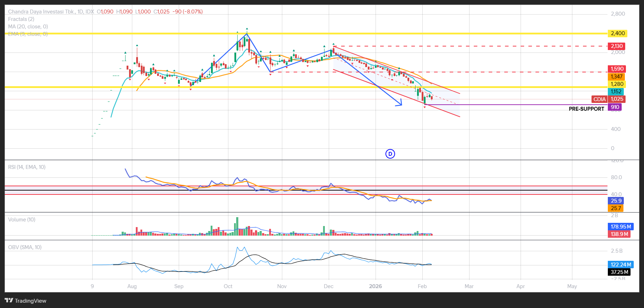
Task: Click the purple 910 price label
Action: click(615, 107)
